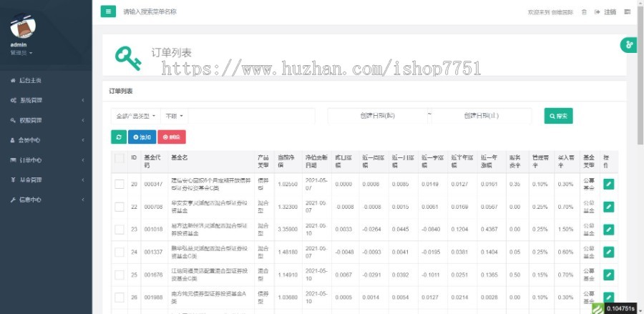Expand the 订单中心 sidebar chevron
Screen dimensions: 644x314
[83, 160]
